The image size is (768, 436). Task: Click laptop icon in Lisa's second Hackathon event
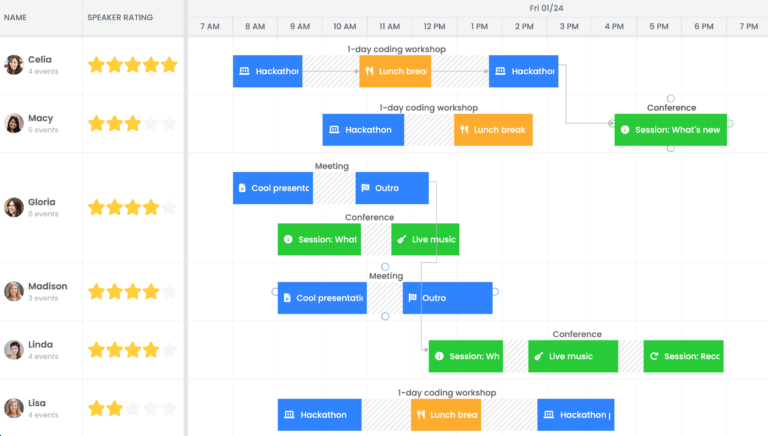[x=549, y=414]
